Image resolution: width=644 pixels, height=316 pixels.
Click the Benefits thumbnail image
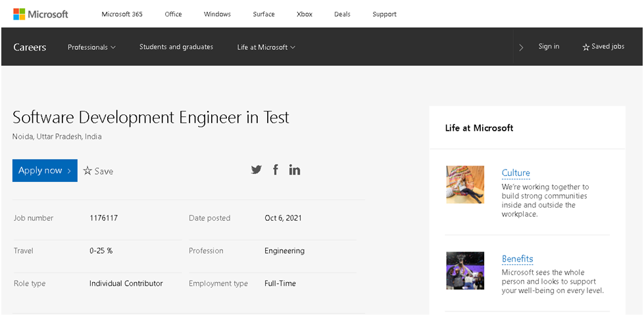465,271
